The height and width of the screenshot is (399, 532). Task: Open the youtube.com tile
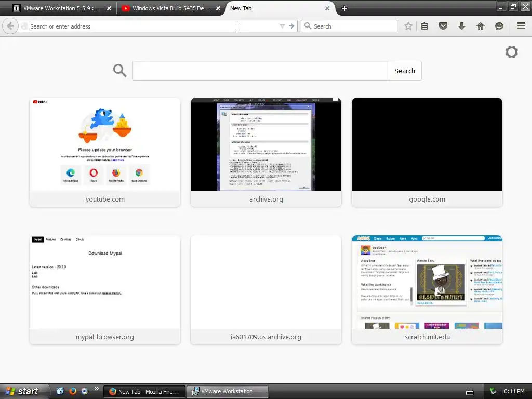coord(105,152)
